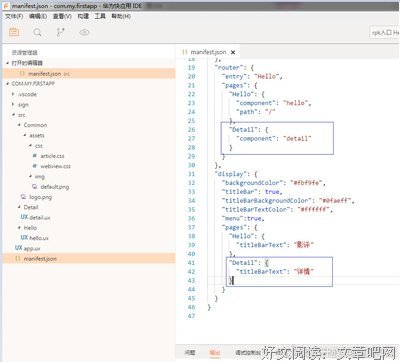
Task: Click the rpk入口 button in toolbar
Action: pos(385,32)
